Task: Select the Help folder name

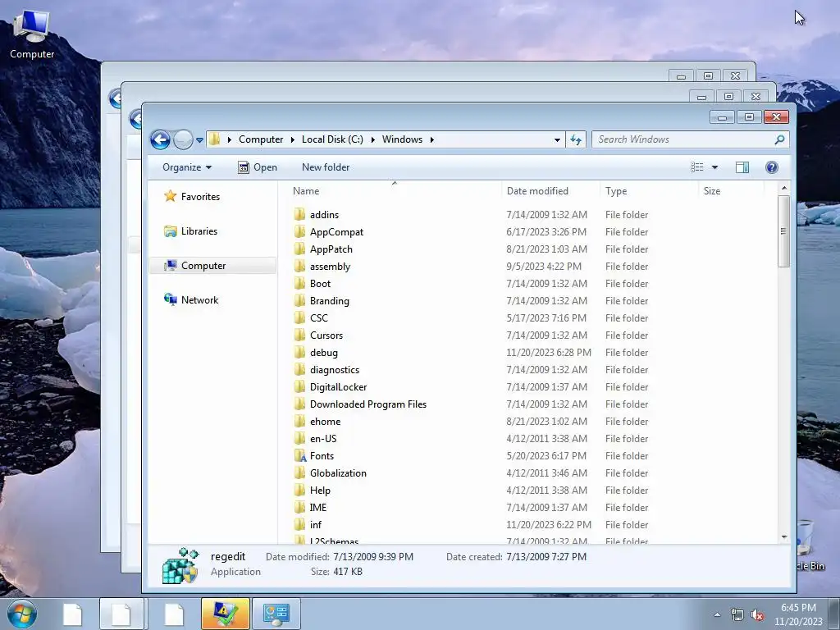Action: (320, 491)
